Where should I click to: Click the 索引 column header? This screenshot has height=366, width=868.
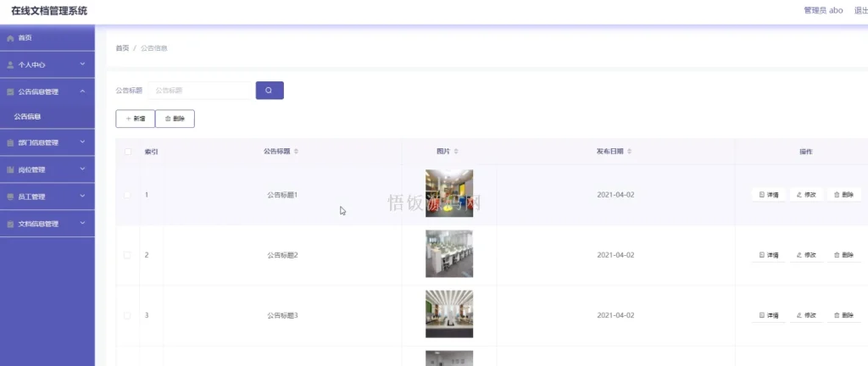click(x=151, y=152)
